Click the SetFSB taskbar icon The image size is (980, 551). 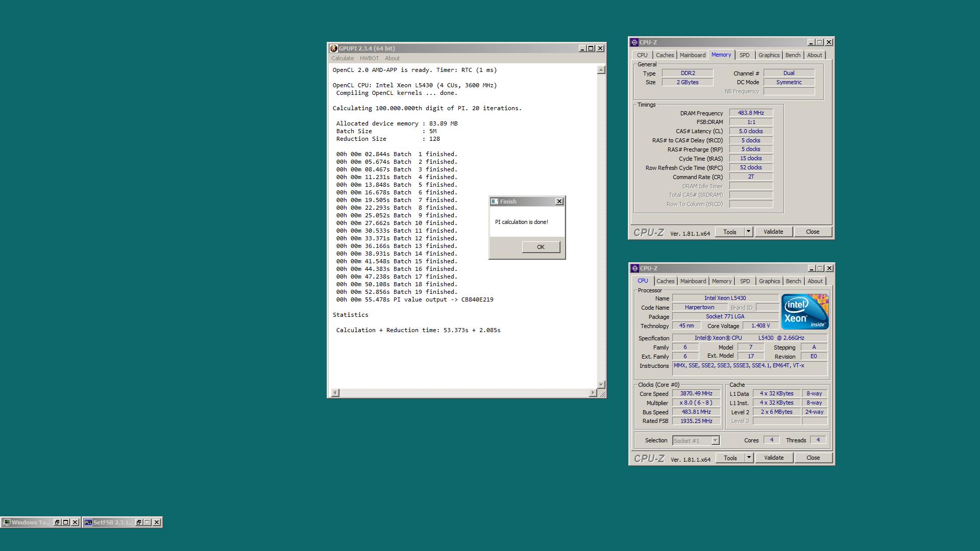click(x=88, y=522)
